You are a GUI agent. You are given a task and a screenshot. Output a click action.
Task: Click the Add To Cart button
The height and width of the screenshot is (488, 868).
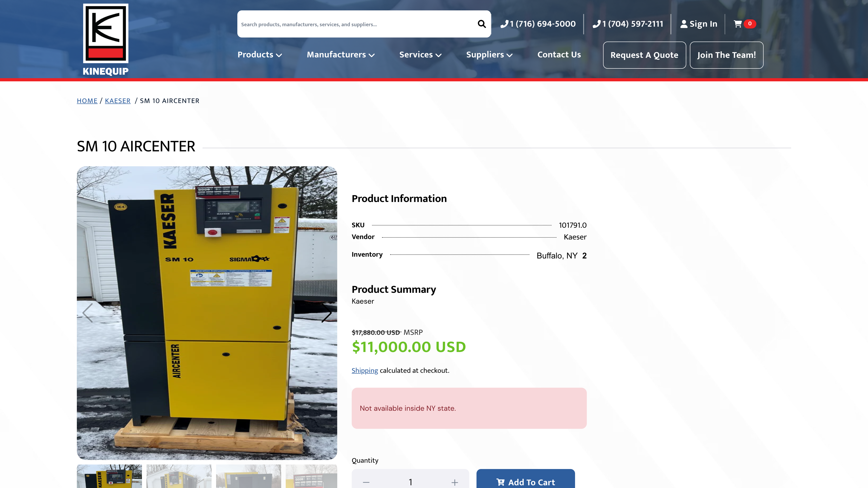(525, 482)
